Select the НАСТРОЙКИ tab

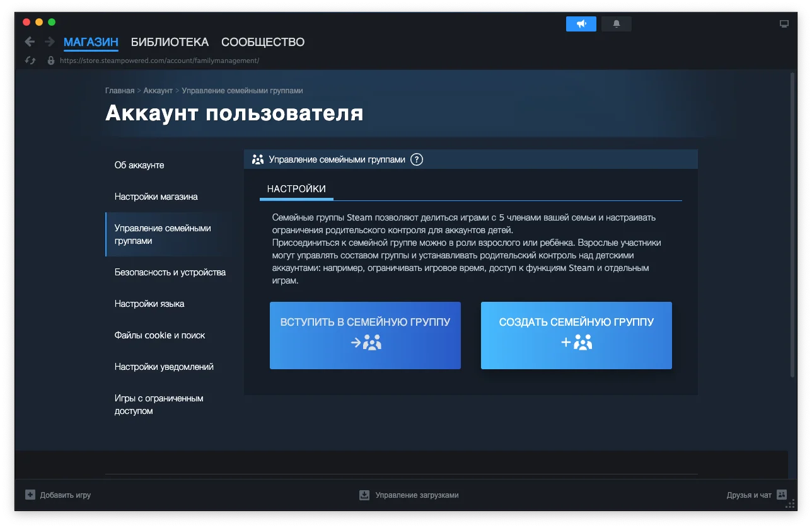[296, 189]
